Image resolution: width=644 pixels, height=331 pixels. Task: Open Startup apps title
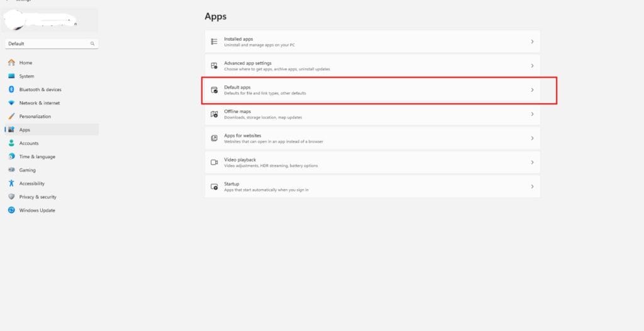[231, 184]
